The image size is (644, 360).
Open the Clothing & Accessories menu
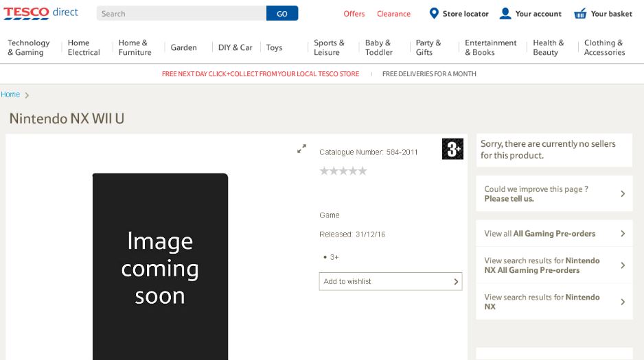click(604, 47)
